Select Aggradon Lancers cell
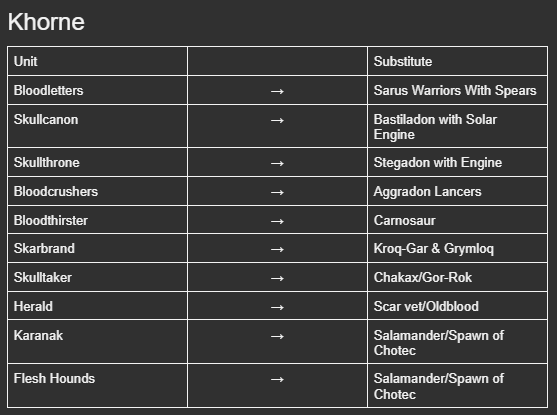This screenshot has width=557, height=415. 457,192
